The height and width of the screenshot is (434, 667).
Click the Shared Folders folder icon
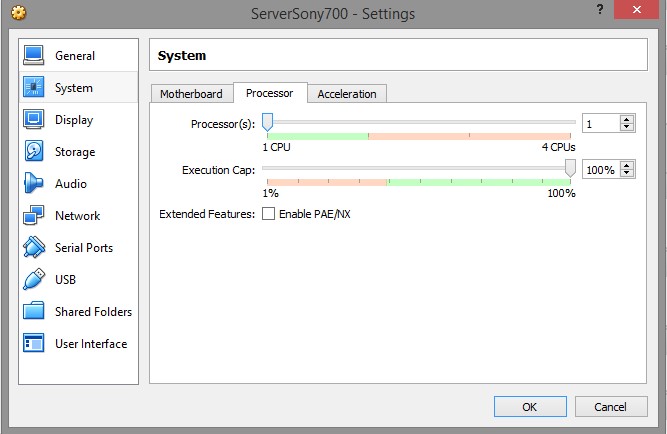34,311
